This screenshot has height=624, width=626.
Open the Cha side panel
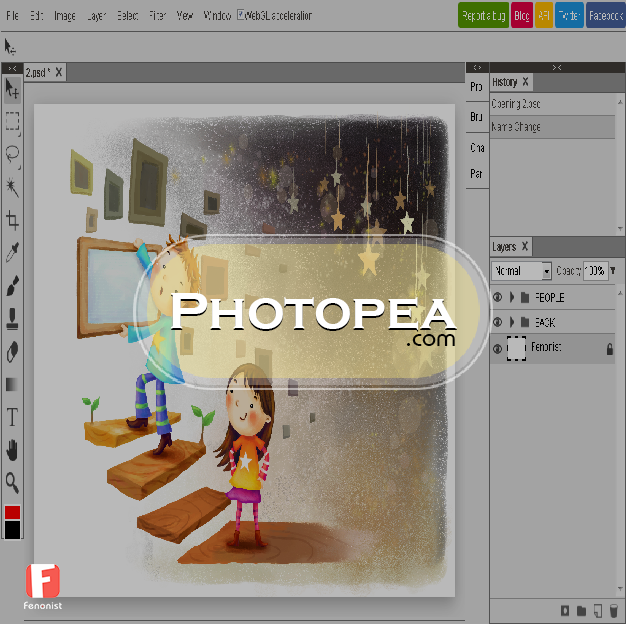click(x=477, y=148)
